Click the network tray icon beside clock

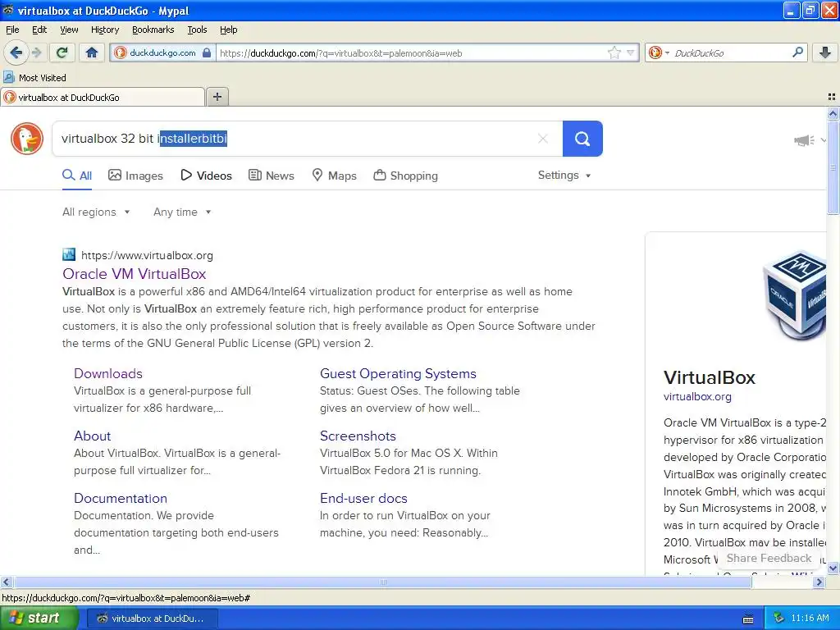779,618
